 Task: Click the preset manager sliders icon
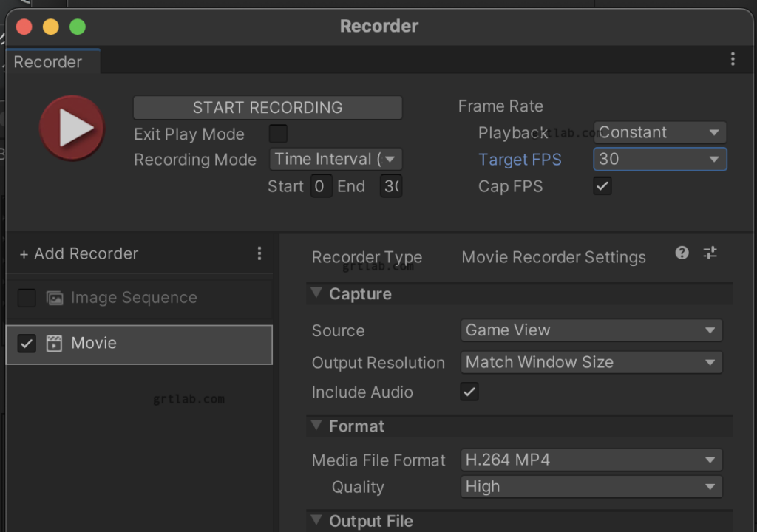pos(710,253)
